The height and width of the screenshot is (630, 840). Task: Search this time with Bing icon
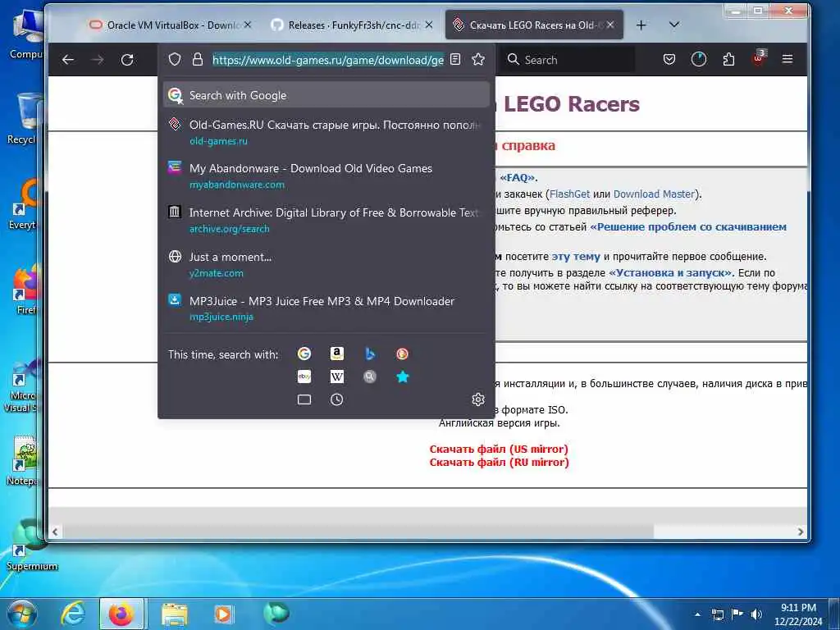(x=370, y=354)
